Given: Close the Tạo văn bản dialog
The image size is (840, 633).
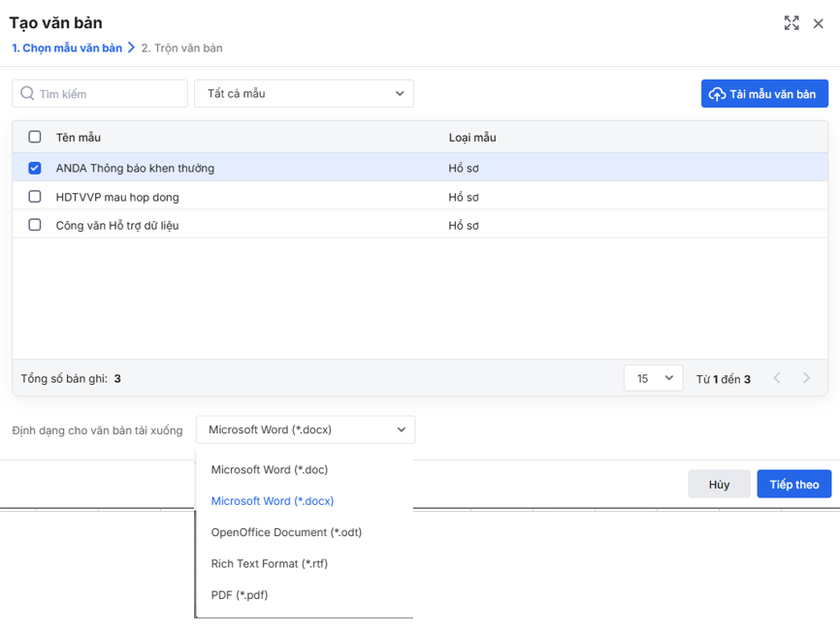Looking at the screenshot, I should [x=819, y=23].
